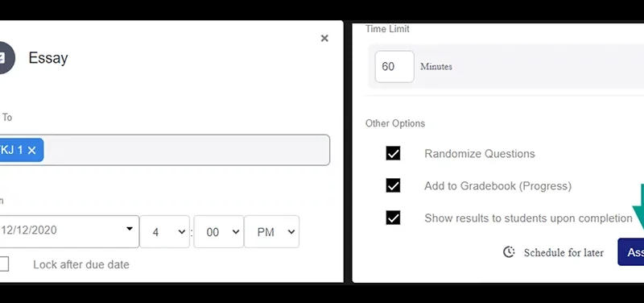Click the Assigned To recipients field
The image size is (644, 303).
click(x=165, y=150)
